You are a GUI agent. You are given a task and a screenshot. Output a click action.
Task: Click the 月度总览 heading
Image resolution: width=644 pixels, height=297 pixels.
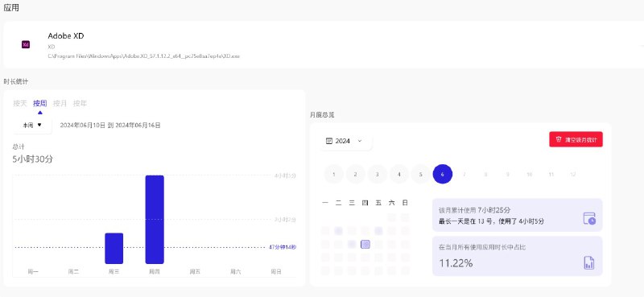click(x=322, y=114)
